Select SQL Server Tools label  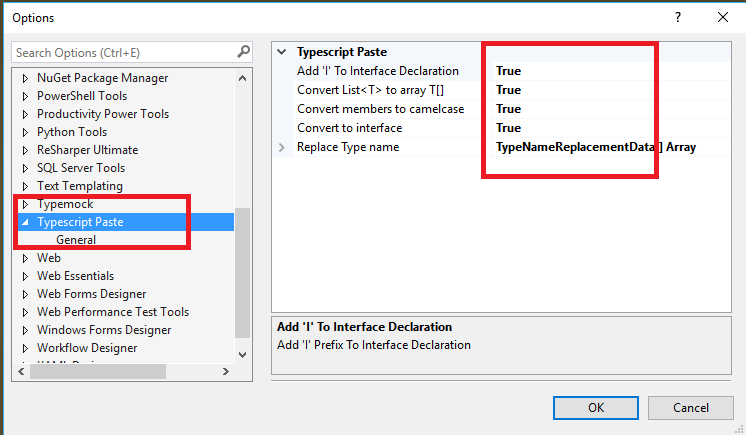click(81, 168)
